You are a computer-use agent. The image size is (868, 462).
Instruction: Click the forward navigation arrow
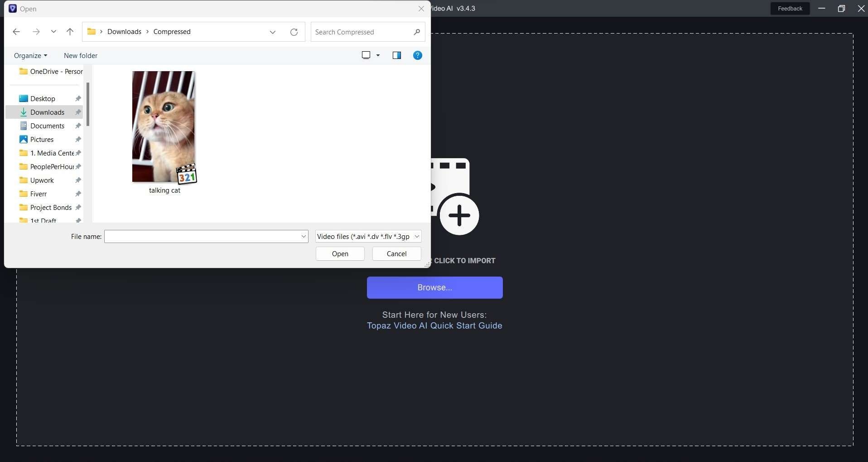pyautogui.click(x=36, y=31)
